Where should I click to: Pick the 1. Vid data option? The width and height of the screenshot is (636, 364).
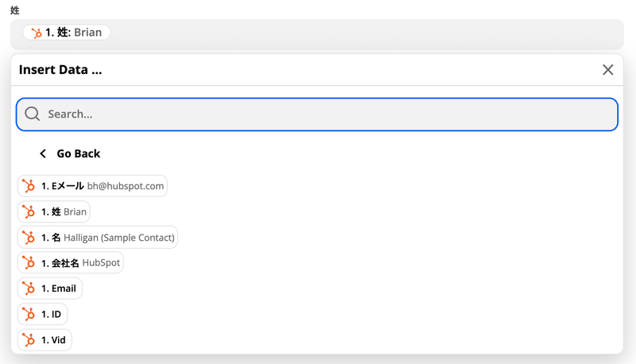pyautogui.click(x=45, y=339)
